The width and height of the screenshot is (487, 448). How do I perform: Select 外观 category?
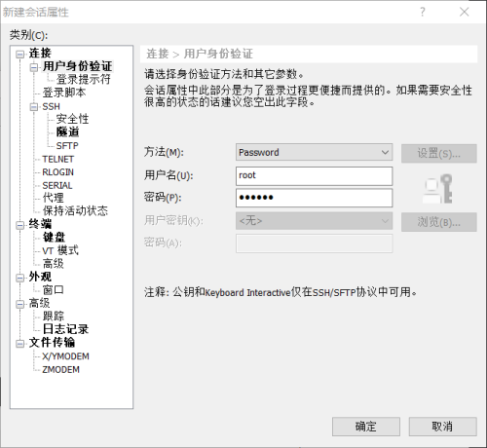pyautogui.click(x=40, y=277)
